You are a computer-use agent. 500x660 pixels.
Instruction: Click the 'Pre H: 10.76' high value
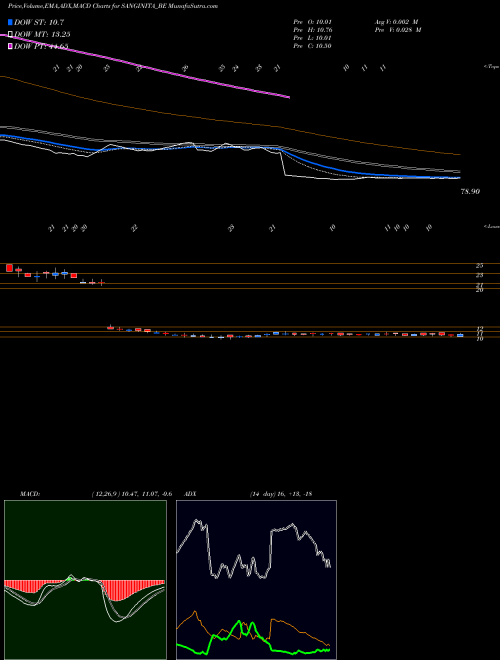(x=312, y=30)
